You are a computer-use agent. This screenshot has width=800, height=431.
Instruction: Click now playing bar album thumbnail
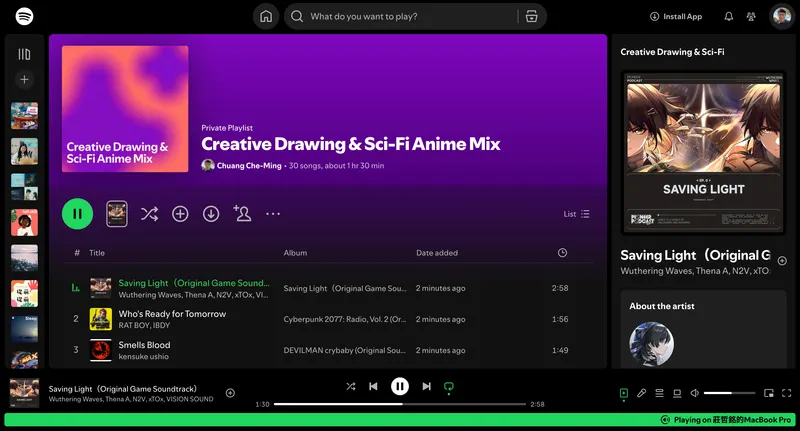pos(24,393)
